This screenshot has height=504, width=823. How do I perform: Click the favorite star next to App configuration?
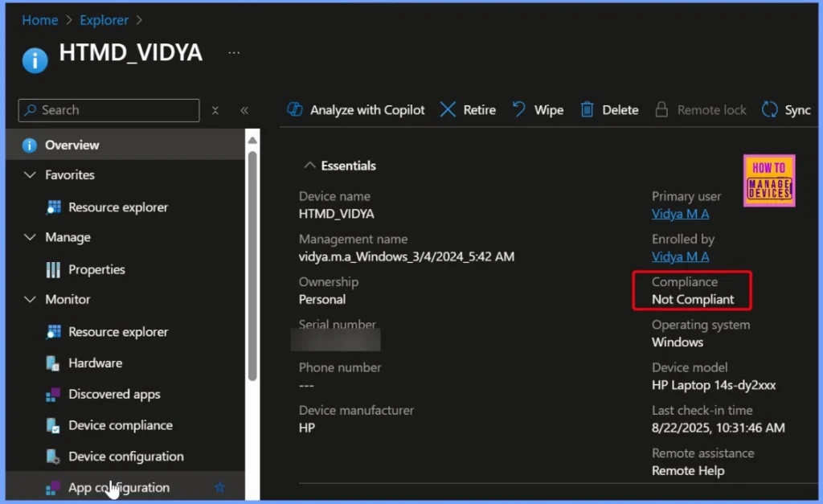(220, 487)
